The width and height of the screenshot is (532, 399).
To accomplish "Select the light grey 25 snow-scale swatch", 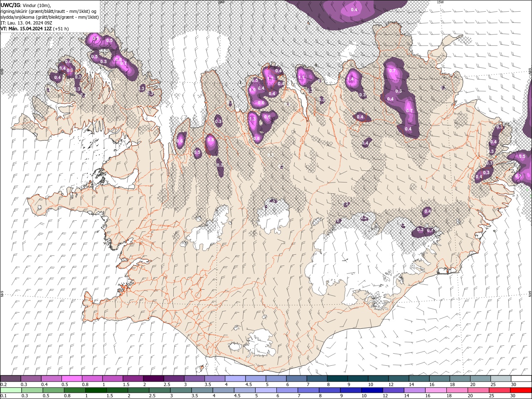I will click(x=500, y=379).
